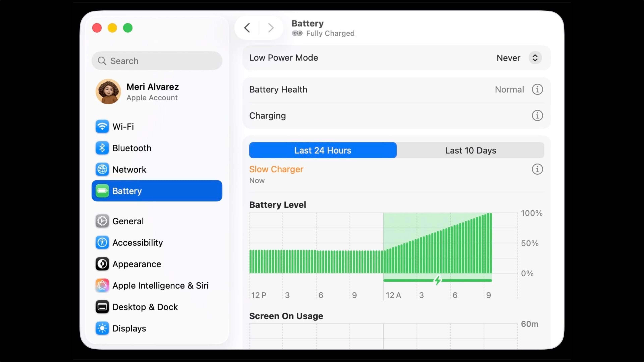Screen dimensions: 644x362
Task: Open Network settings via globe icon
Action: (102, 169)
